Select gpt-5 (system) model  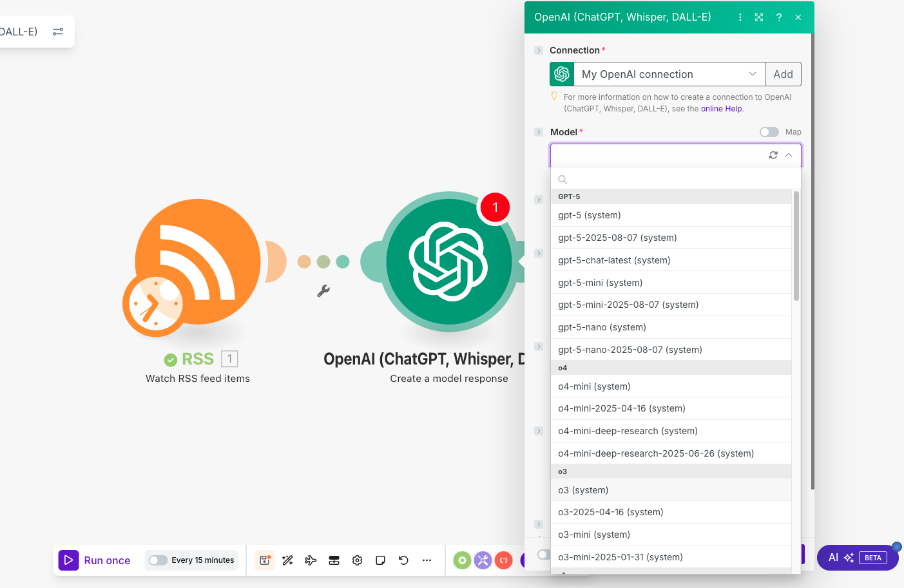pyautogui.click(x=671, y=215)
